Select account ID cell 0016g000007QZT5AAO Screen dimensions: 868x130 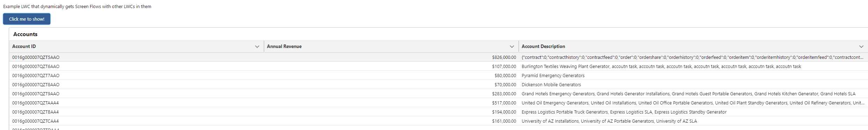point(137,57)
